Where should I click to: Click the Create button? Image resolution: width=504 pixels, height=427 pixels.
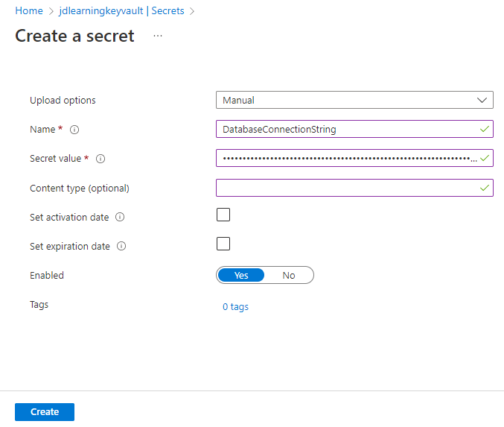[x=45, y=412]
